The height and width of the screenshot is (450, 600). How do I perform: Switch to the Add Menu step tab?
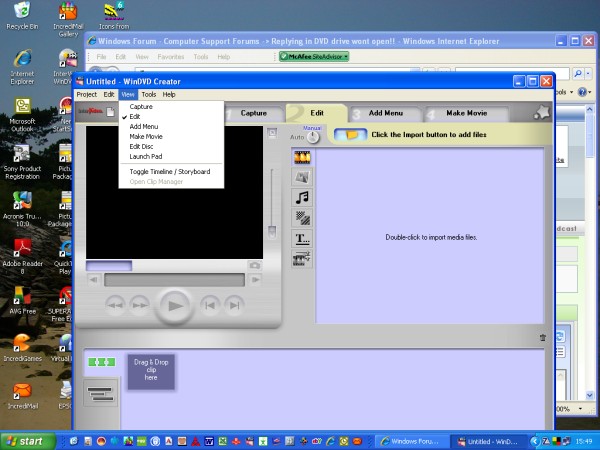[x=386, y=113]
